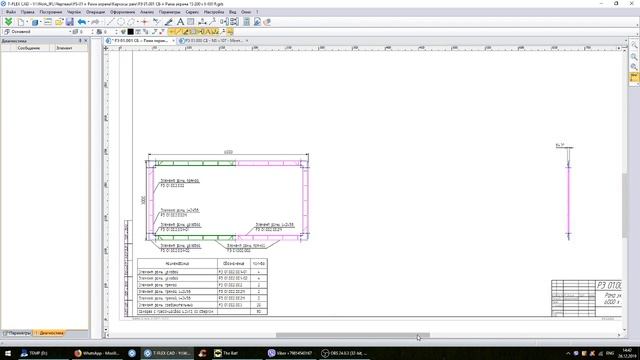Open WhatsApp Mozilla taskbar item
This screenshot has height=360, width=640.
(98, 353)
